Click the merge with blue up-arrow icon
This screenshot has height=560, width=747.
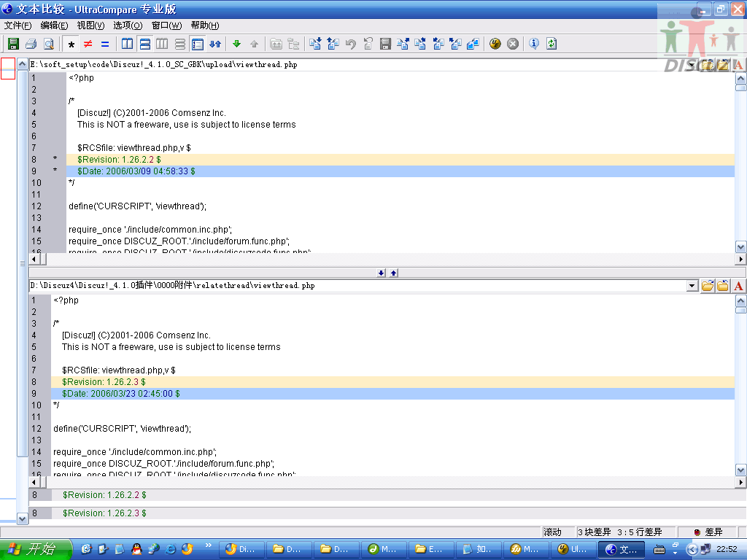[333, 44]
